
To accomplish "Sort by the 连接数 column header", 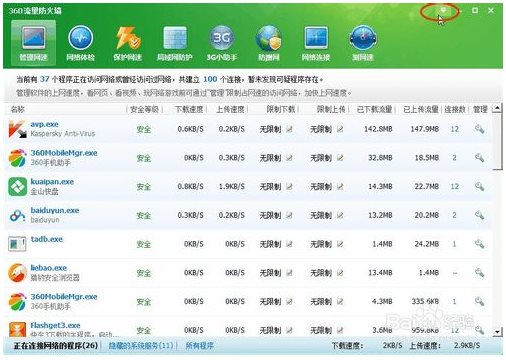I will 455,109.
